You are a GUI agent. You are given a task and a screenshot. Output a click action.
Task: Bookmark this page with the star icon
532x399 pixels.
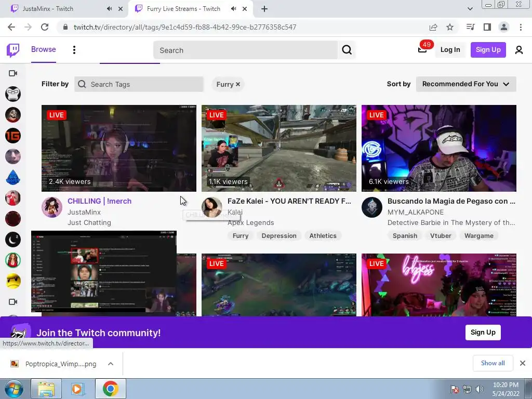pos(450,27)
